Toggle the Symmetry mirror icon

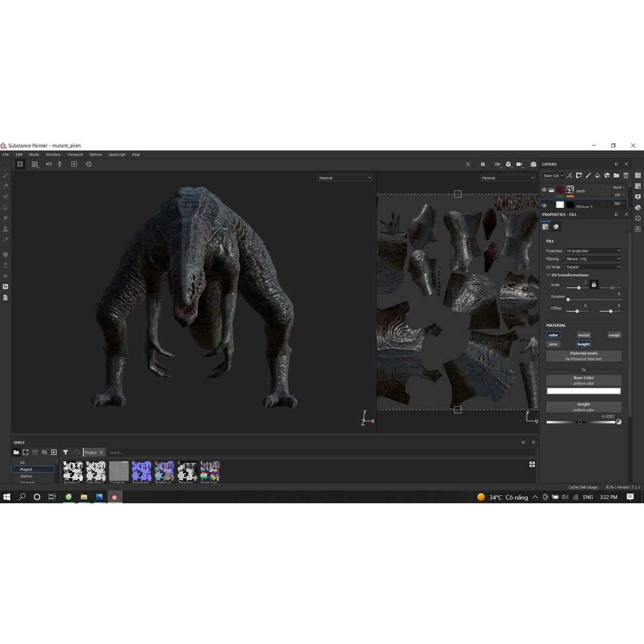(49, 165)
